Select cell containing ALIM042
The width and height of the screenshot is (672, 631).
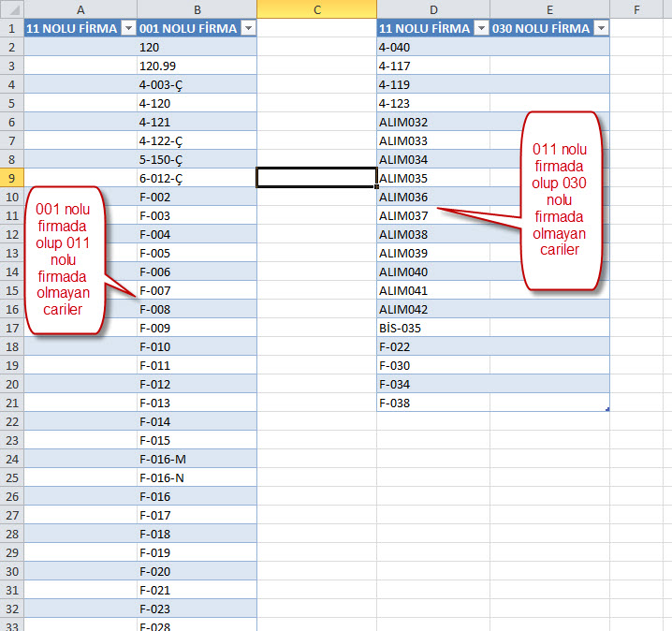click(433, 309)
